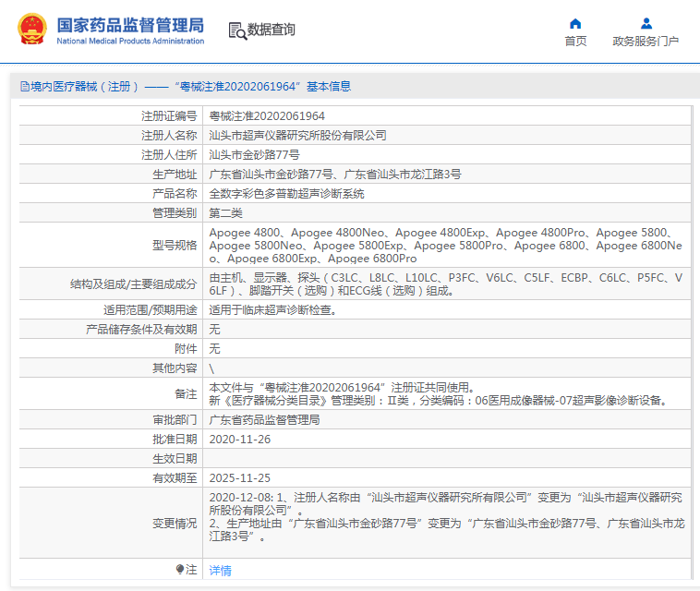Image resolution: width=700 pixels, height=591 pixels.
Task: Click the lightbulb icon beside 注
Action: pos(180,569)
